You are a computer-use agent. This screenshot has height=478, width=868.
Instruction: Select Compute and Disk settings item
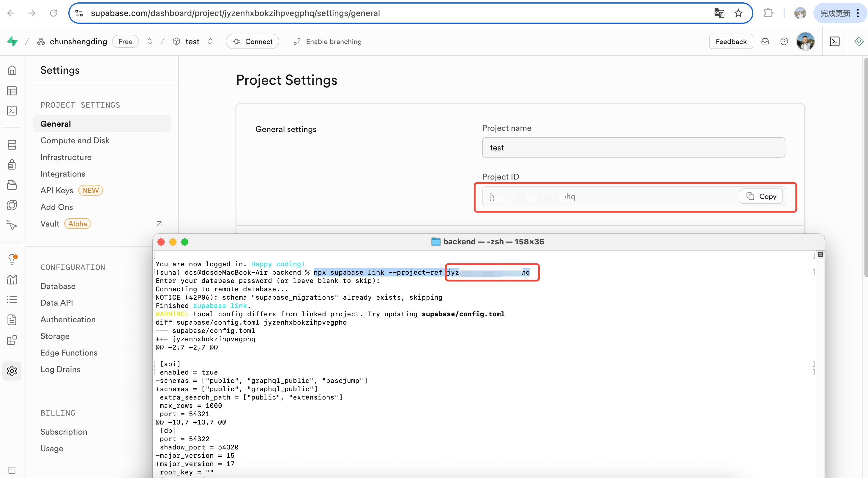(x=75, y=140)
